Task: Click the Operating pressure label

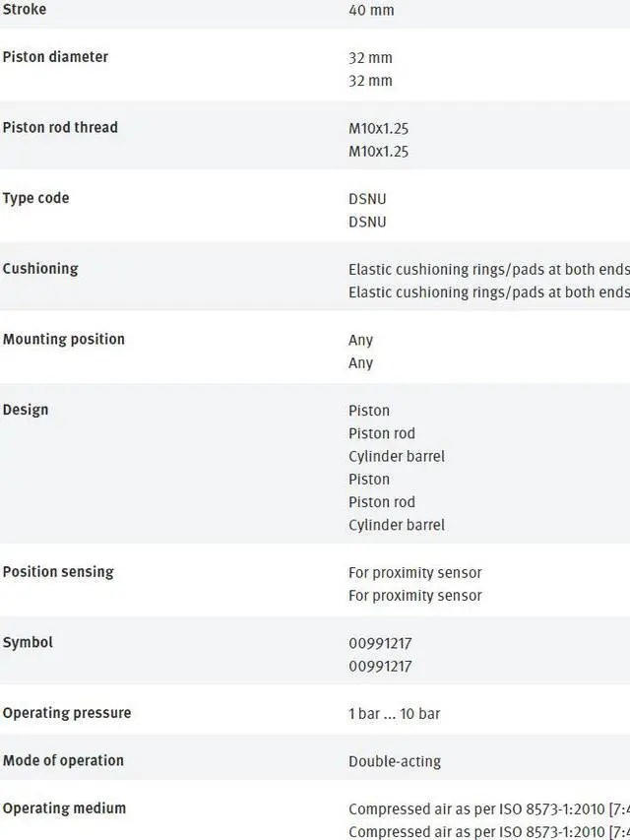Action: 67,713
